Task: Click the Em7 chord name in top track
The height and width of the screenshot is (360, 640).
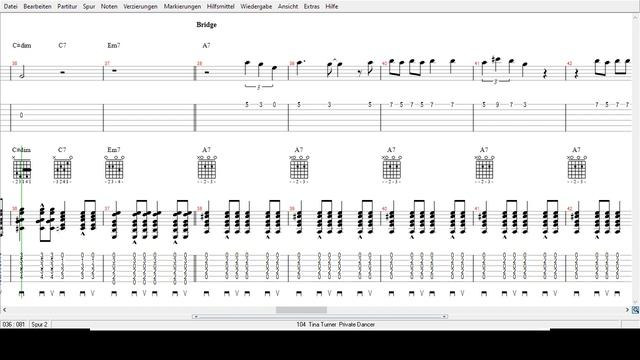Action: [x=114, y=45]
